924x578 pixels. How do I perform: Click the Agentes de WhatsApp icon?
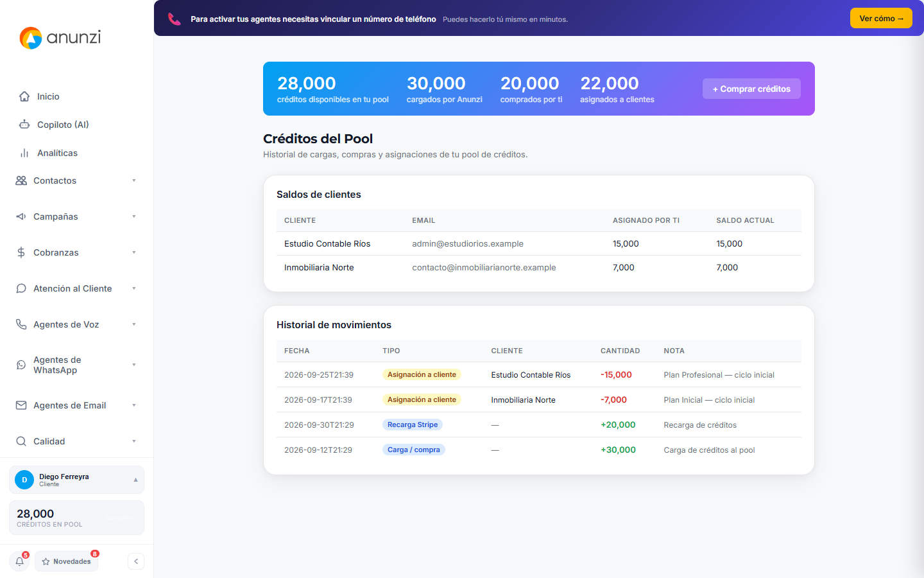[x=21, y=365]
